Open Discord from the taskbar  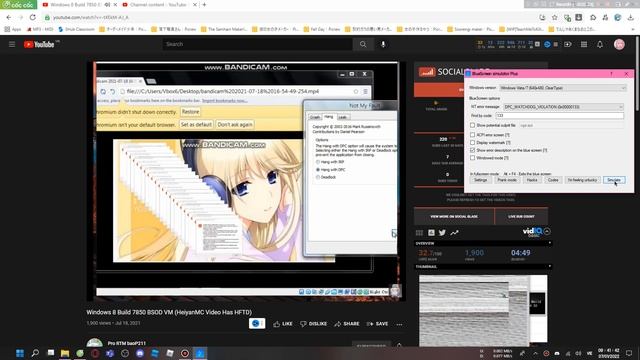coord(140,353)
